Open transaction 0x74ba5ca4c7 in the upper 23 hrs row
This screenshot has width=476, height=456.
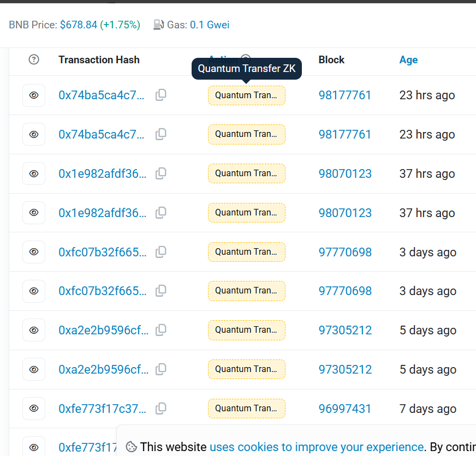[102, 95]
